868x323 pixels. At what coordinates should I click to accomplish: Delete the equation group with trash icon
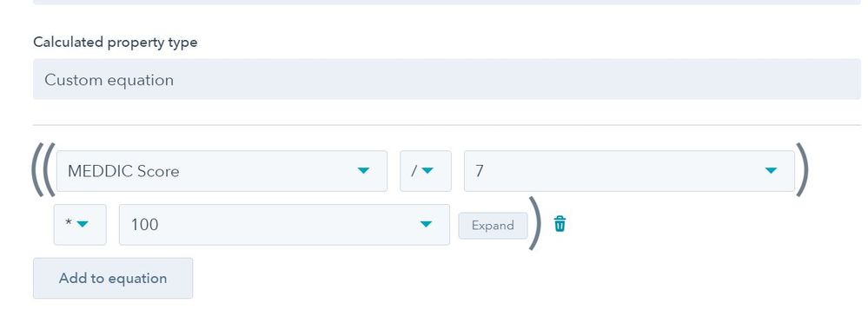560,224
